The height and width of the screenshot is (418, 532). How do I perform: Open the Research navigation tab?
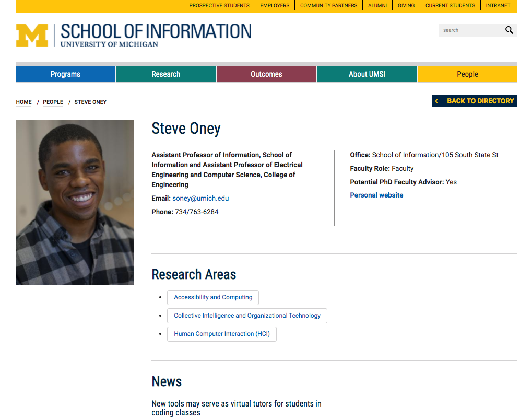pyautogui.click(x=165, y=74)
